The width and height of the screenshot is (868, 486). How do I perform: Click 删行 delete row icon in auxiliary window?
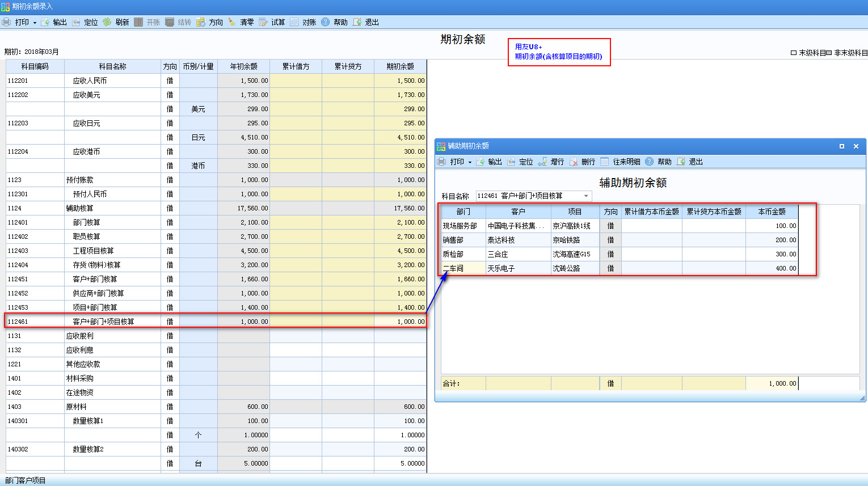[x=574, y=162]
